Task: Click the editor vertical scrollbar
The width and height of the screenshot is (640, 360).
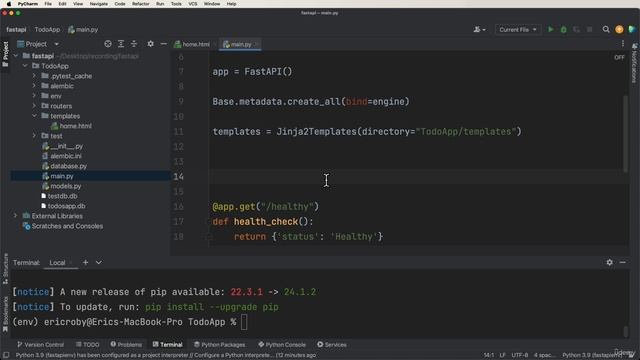Action: 625,133
